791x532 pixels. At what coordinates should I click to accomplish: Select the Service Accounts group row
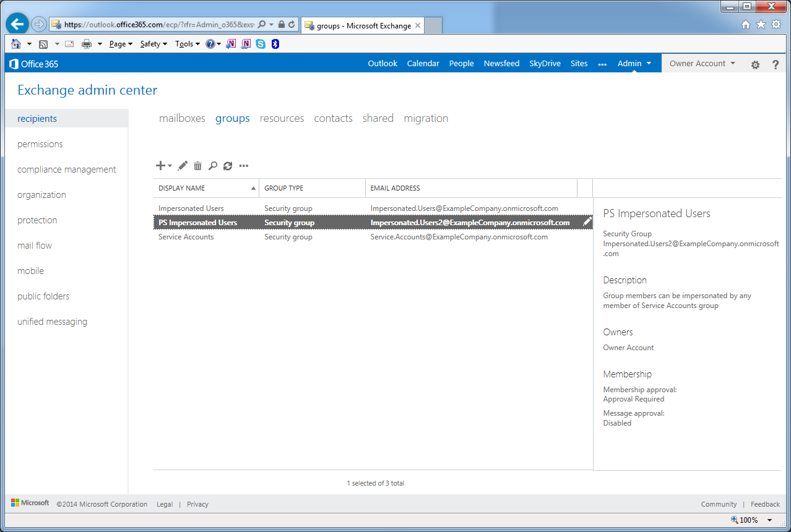[186, 237]
